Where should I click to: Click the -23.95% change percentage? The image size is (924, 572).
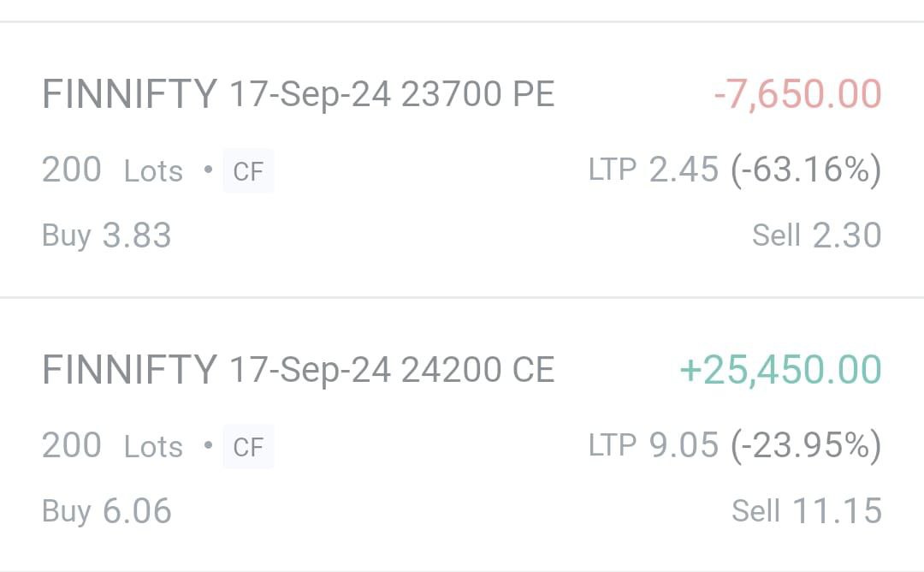click(805, 446)
